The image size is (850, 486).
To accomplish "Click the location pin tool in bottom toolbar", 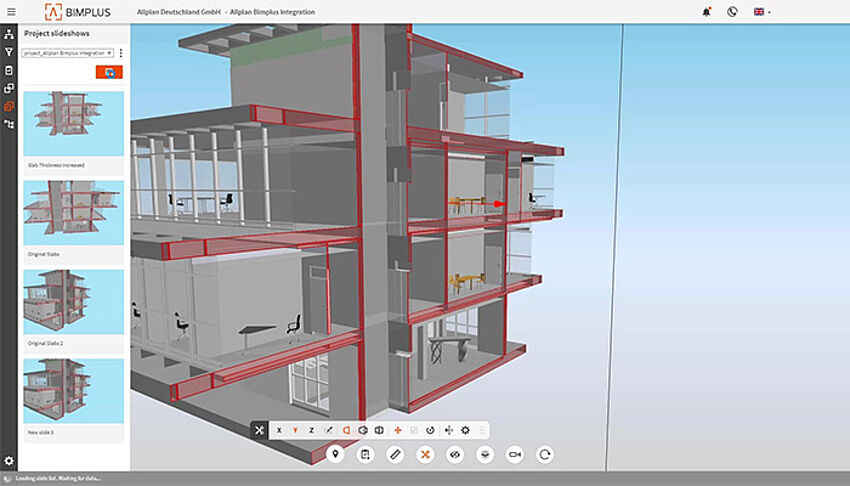I will click(x=336, y=454).
